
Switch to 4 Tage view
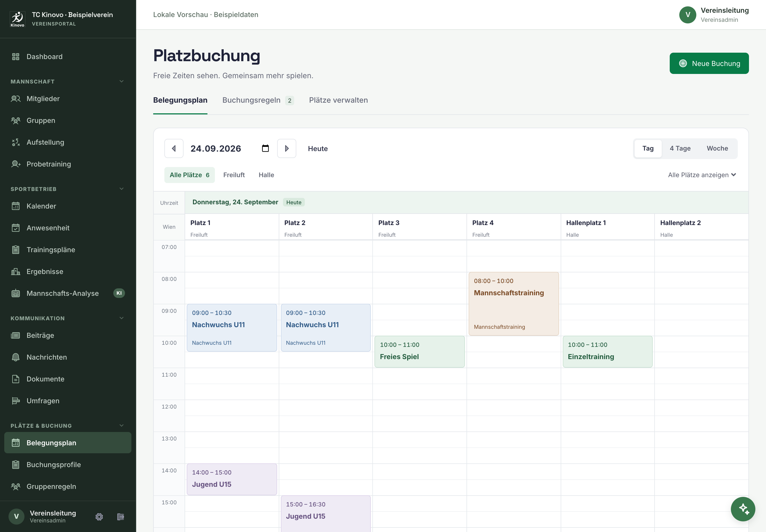(x=680, y=148)
